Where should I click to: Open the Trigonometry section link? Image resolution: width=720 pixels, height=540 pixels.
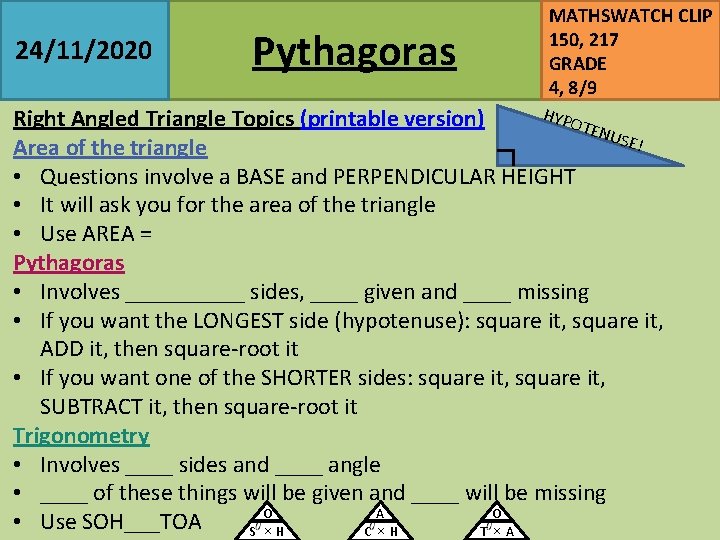click(81, 436)
